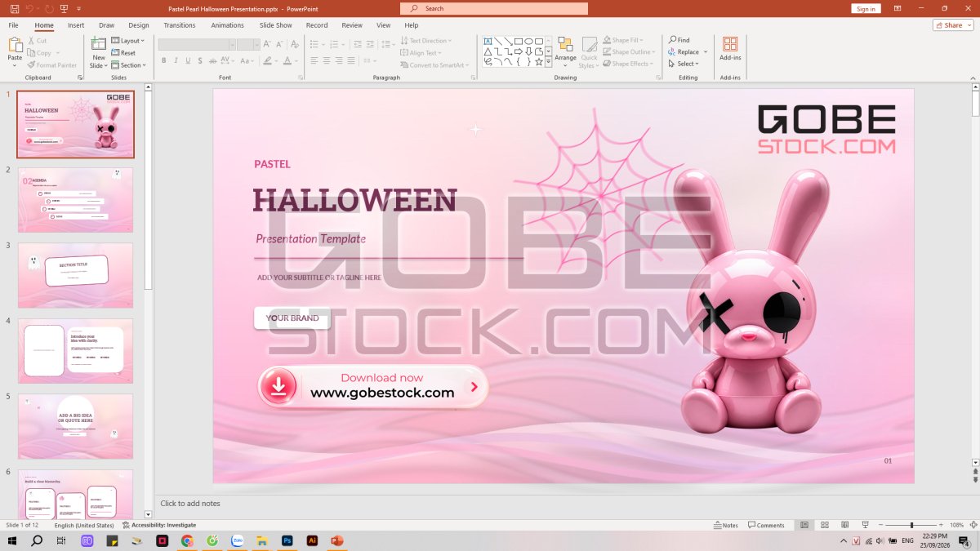Pick the Rectangle shape from the shapes gallery
The height and width of the screenshot is (551, 980).
click(519, 41)
